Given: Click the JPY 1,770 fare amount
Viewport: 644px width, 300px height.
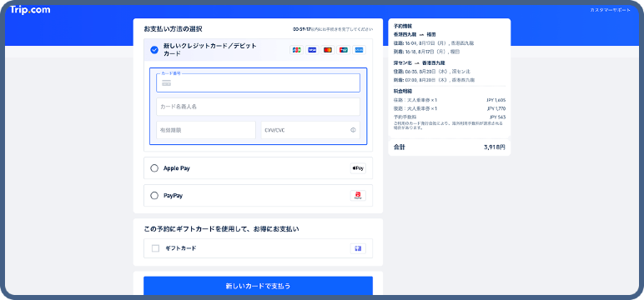Looking at the screenshot, I should click(x=496, y=109).
